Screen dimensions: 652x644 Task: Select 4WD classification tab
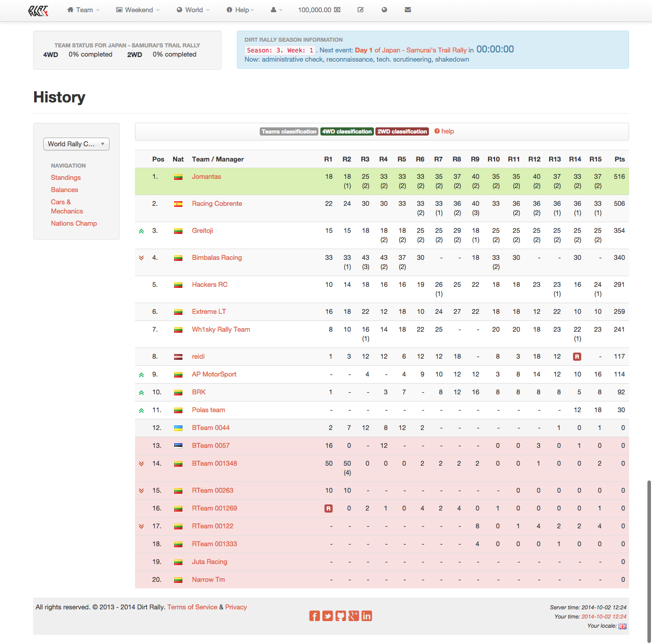pyautogui.click(x=347, y=131)
